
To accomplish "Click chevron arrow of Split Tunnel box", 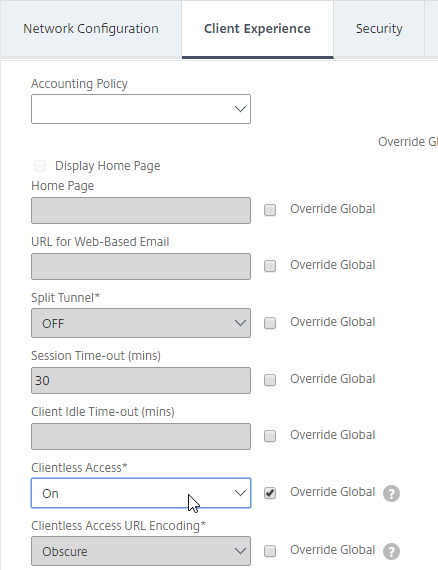I will coord(240,323).
